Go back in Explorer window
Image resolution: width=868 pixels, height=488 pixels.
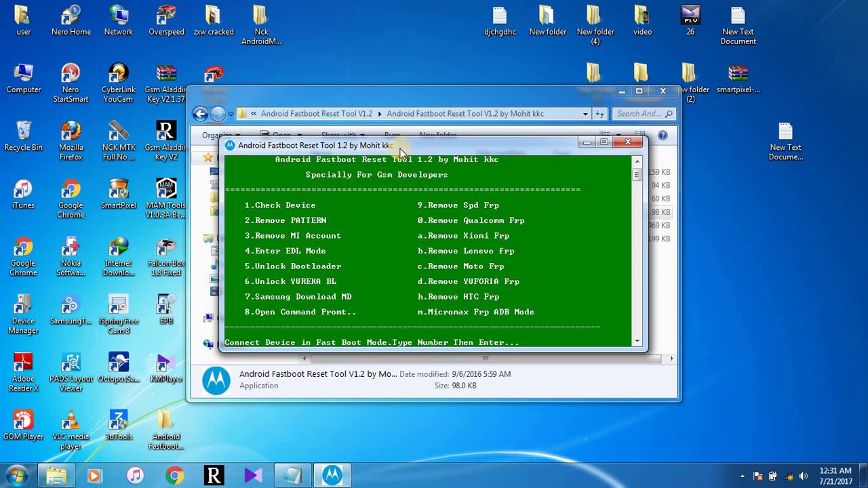[x=200, y=114]
